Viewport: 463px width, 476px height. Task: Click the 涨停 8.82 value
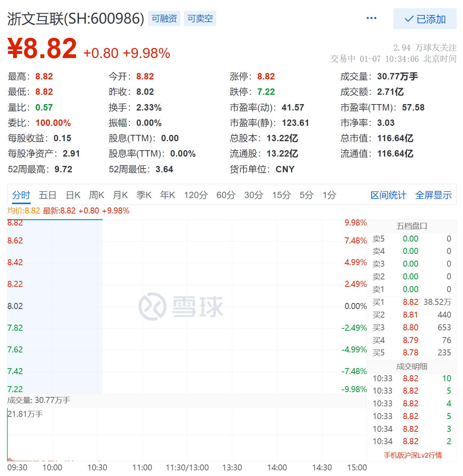266,76
